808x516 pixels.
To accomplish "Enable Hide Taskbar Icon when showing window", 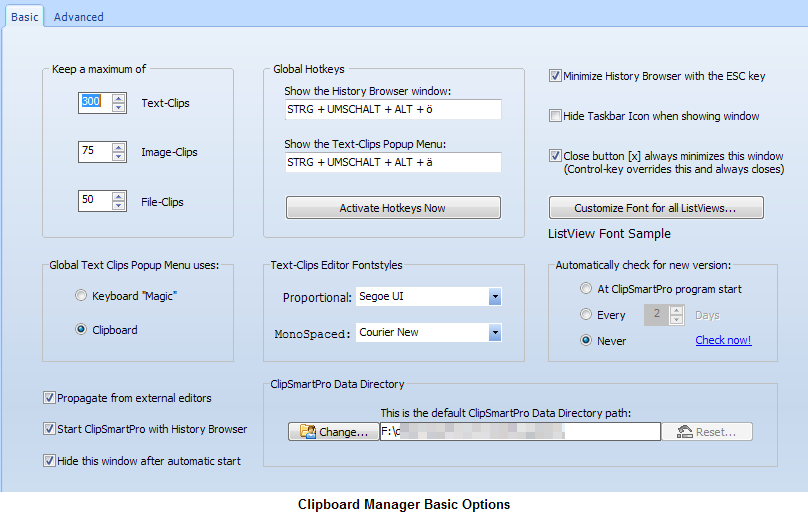I will (555, 116).
